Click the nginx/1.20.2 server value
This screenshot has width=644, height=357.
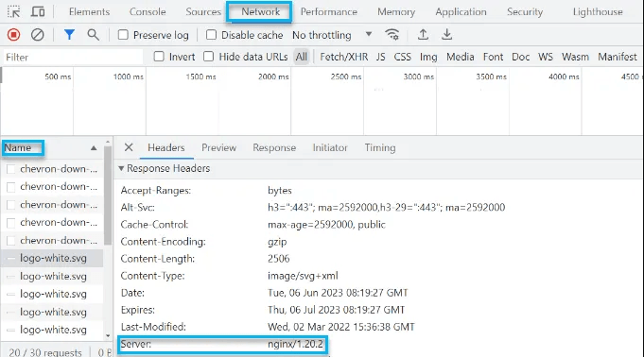[x=295, y=344]
